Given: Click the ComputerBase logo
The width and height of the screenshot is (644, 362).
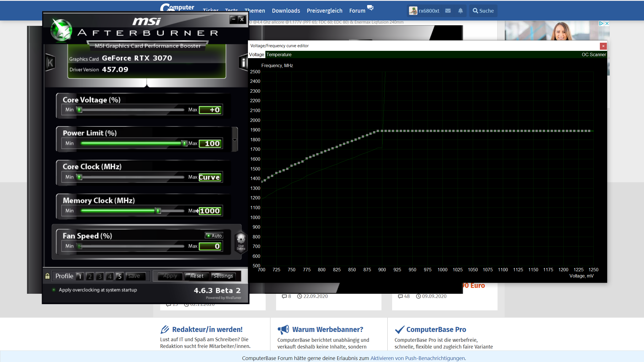Looking at the screenshot, I should click(x=177, y=8).
